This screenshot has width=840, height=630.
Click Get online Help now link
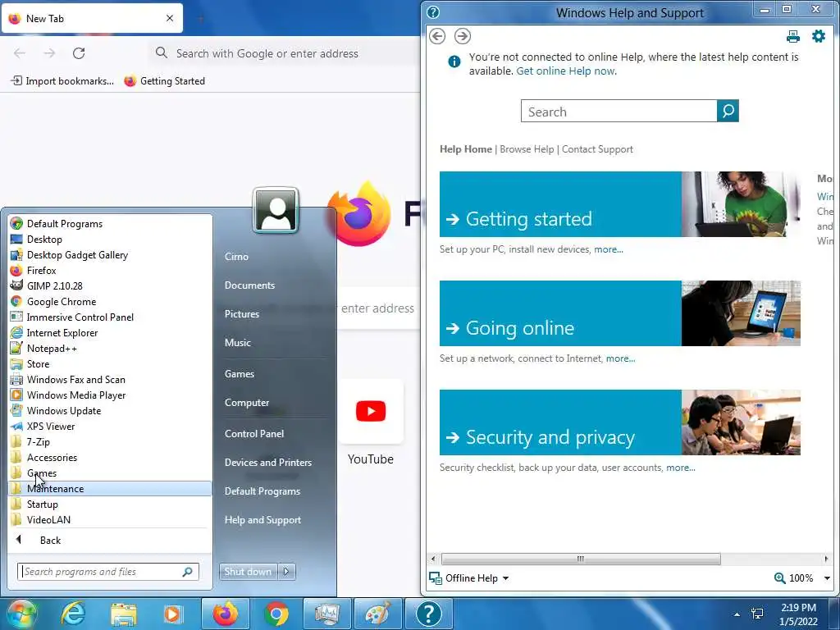point(566,71)
